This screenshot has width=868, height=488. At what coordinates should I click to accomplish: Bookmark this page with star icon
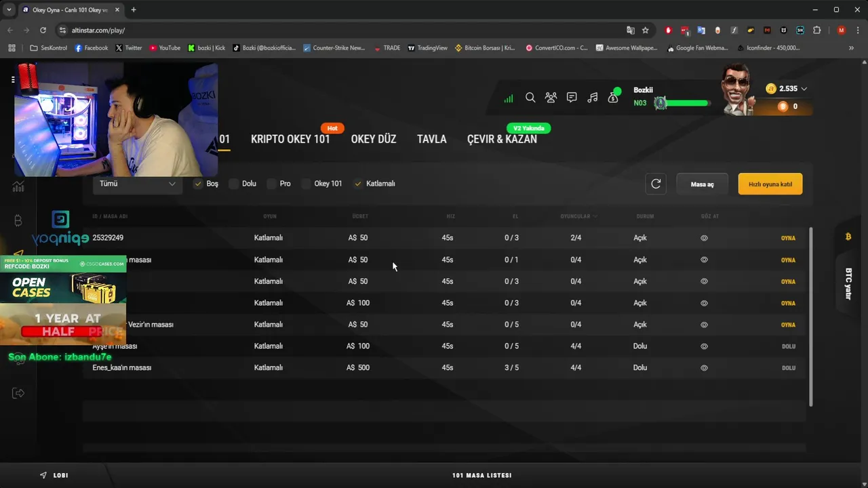tap(646, 30)
